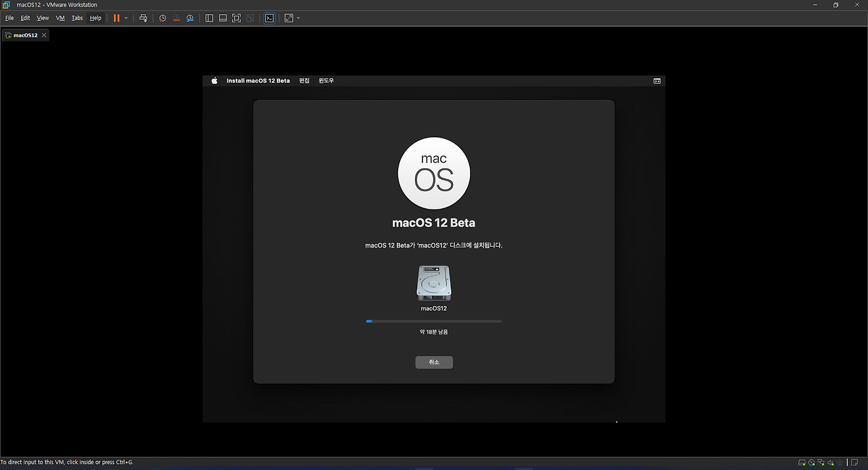
Task: Expand the stretch display dropdown arrow
Action: 298,18
